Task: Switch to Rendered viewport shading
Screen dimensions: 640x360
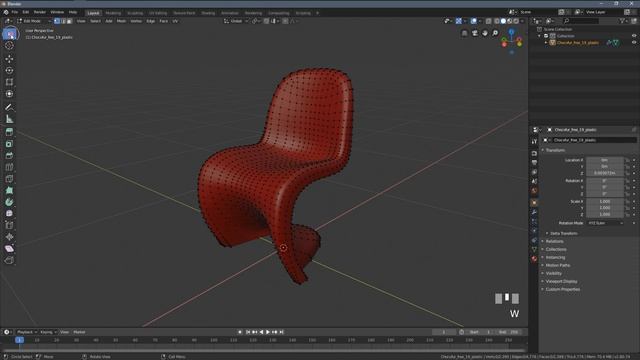Action: (x=516, y=21)
